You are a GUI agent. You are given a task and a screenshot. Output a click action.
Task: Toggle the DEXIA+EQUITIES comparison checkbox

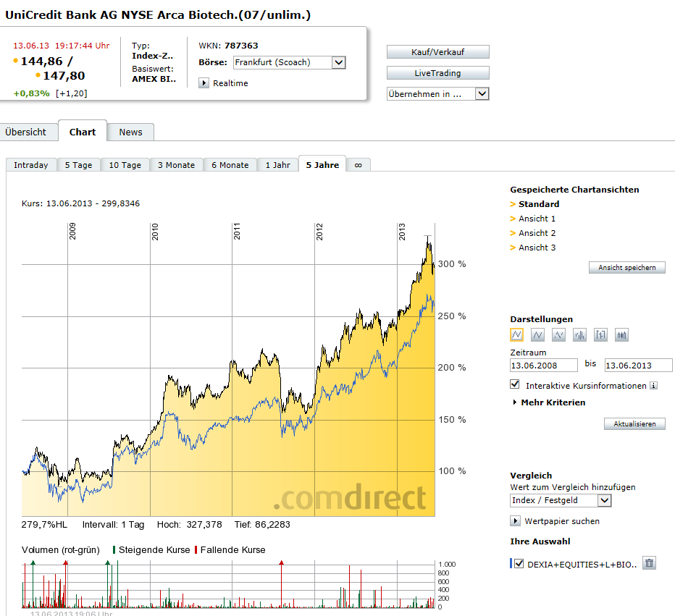tap(519, 564)
